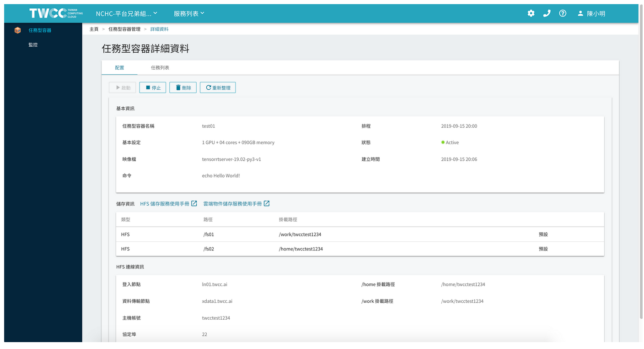Open the help question mark icon
The height and width of the screenshot is (349, 644).
click(563, 13)
